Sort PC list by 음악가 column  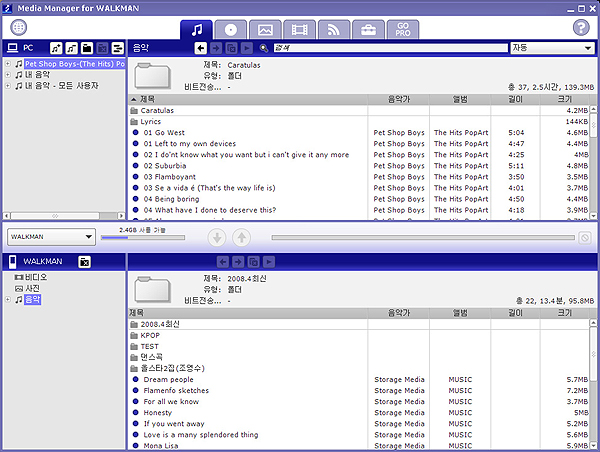click(398, 100)
